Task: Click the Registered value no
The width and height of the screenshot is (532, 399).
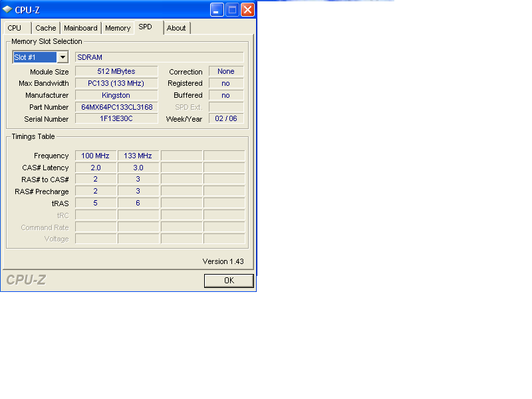Action: click(226, 84)
